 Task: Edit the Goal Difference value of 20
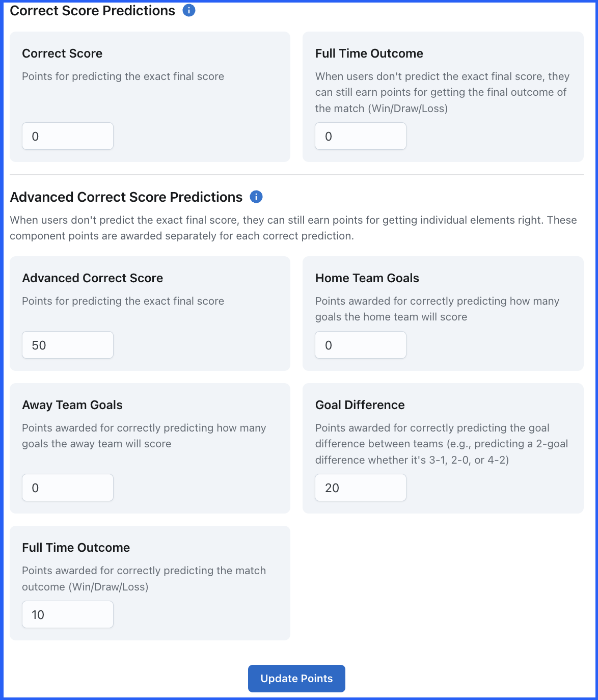click(361, 488)
